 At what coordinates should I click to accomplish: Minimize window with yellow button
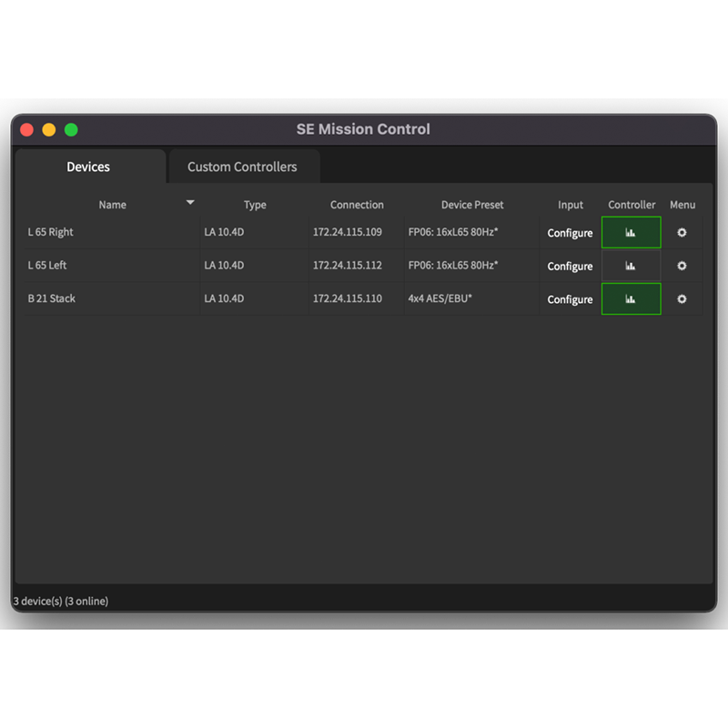[x=49, y=130]
